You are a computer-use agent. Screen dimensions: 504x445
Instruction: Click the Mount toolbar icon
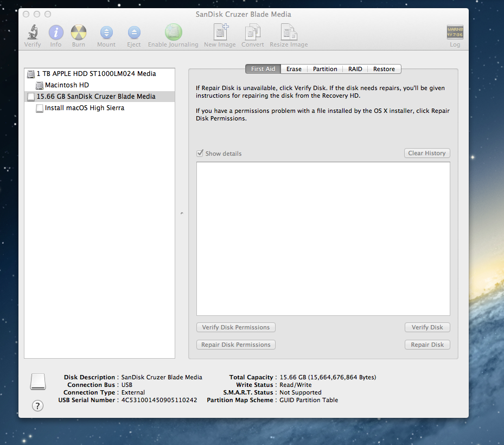[x=106, y=33]
